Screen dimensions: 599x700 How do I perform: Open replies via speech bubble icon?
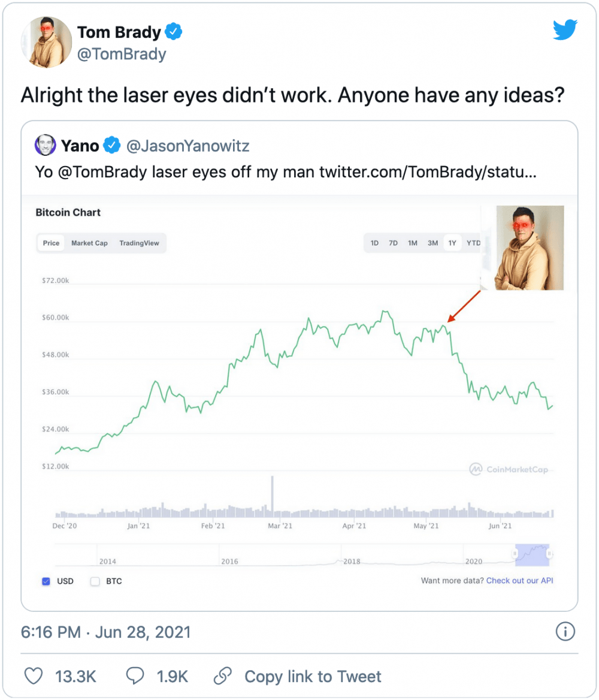[135, 676]
